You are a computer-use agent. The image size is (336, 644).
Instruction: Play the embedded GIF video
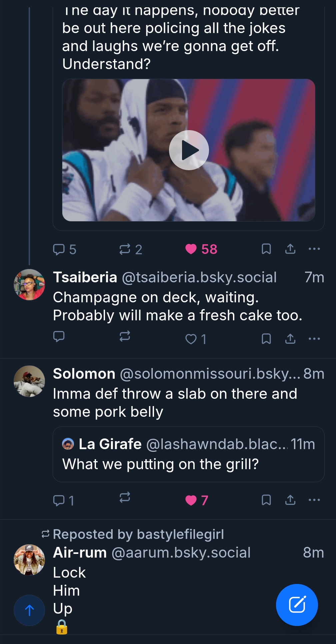click(189, 150)
